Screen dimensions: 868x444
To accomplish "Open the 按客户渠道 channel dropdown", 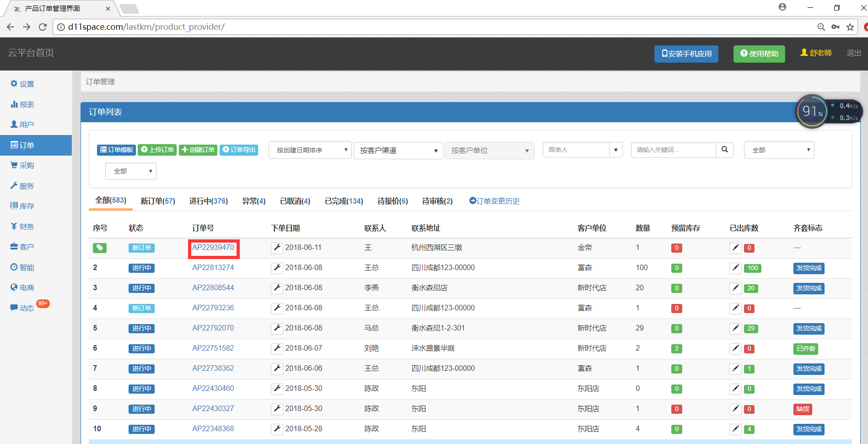I will [398, 150].
